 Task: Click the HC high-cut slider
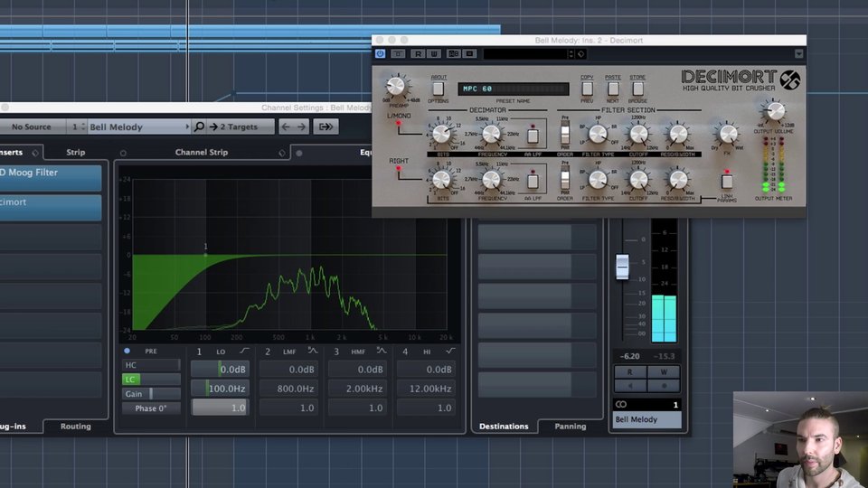click(x=151, y=365)
